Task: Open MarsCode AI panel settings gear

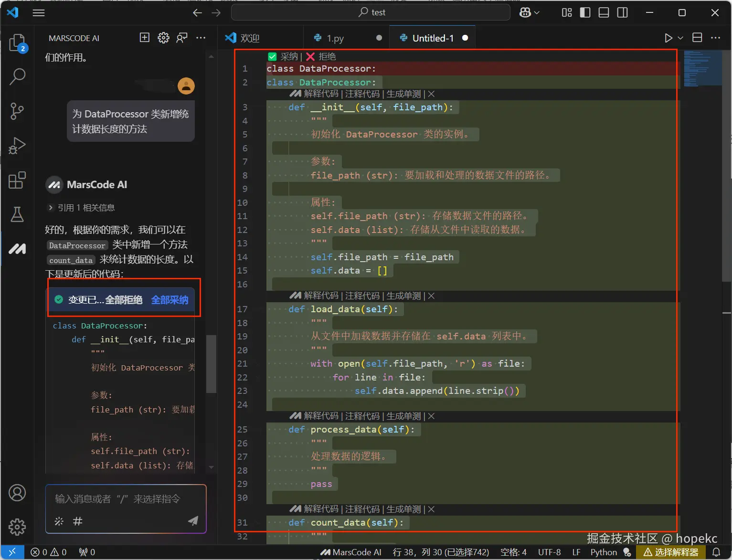Action: 163,38
